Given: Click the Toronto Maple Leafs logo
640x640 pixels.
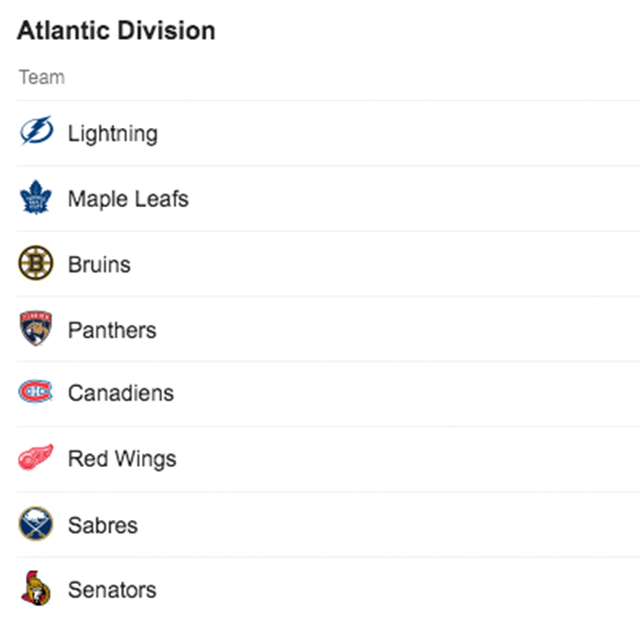Looking at the screenshot, I should pos(35,198).
